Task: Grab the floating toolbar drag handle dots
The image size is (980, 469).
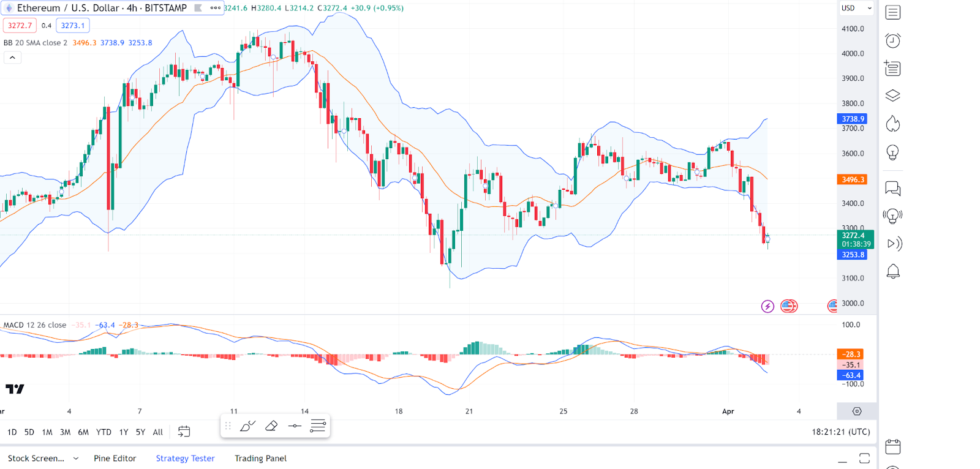Action: click(228, 426)
